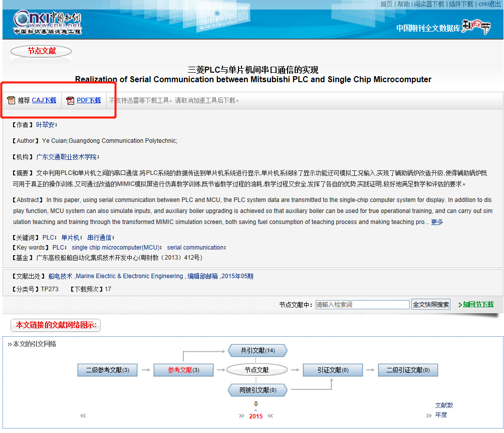Click keyword link 串行通信
Image resolution: width=504 pixels, height=433 pixels.
point(99,238)
